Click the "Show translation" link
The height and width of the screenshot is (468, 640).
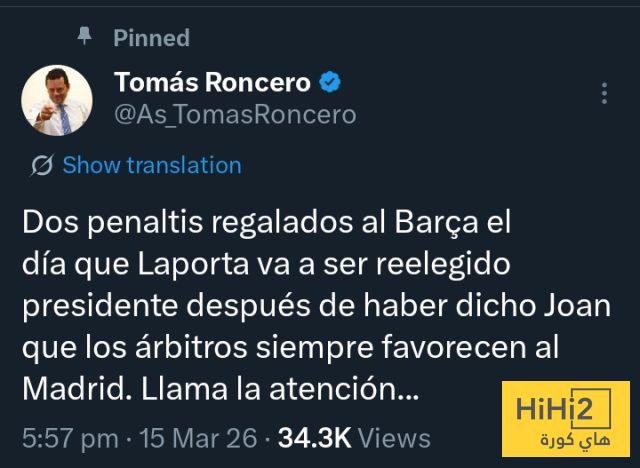(x=151, y=165)
